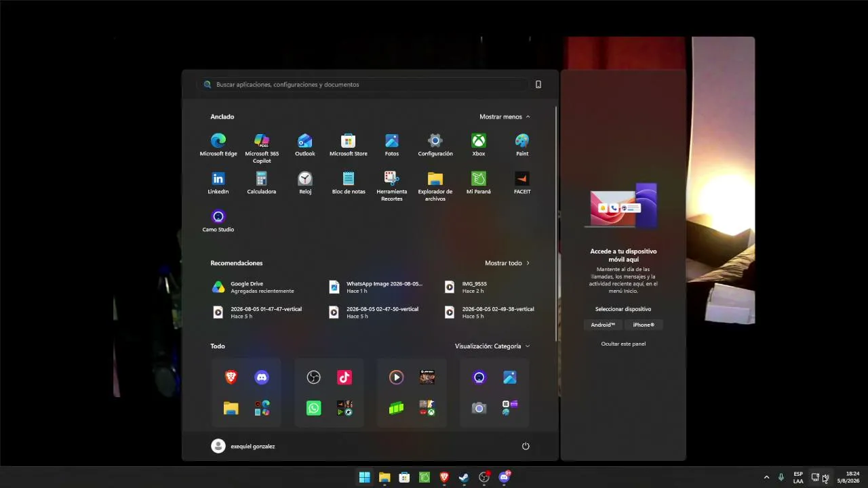Open the ESP LAA language switcher
This screenshot has width=868, height=488.
[x=798, y=477]
